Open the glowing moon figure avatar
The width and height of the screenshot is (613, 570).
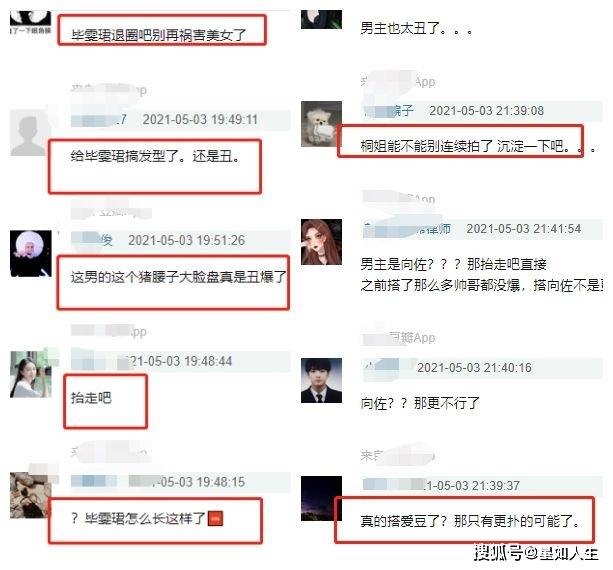pos(30,254)
